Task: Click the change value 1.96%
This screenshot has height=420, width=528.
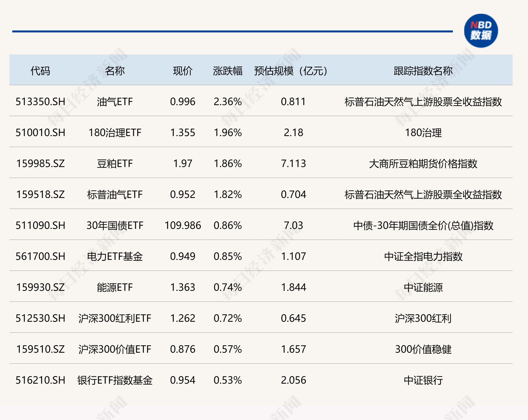Action: point(228,133)
